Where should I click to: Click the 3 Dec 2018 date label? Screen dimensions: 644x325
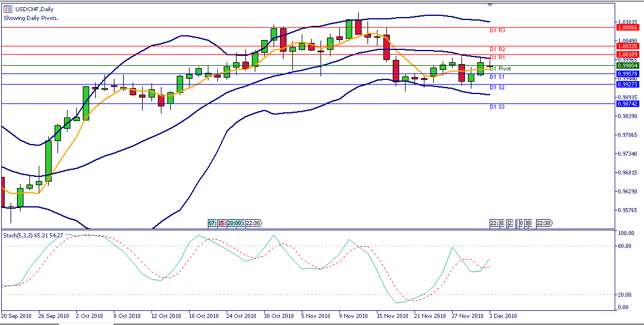tap(504, 316)
